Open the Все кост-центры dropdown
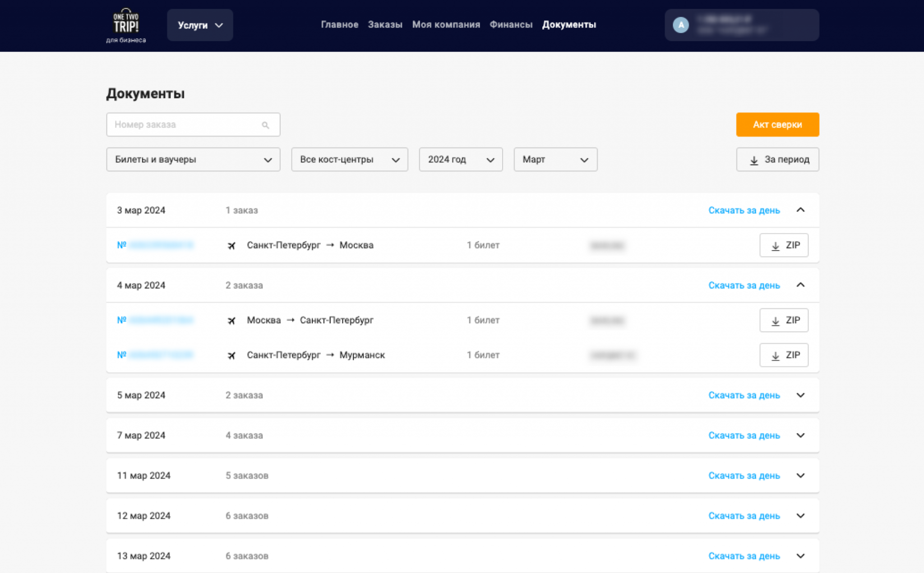The height and width of the screenshot is (573, 924). coord(349,160)
